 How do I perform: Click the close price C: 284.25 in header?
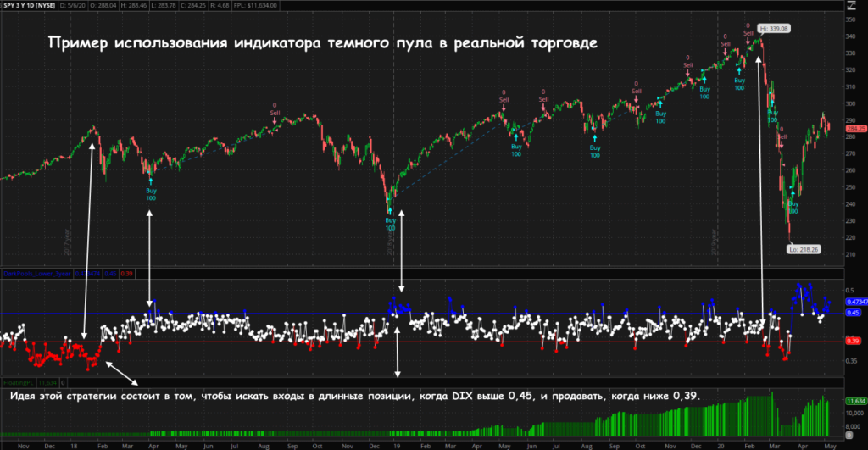click(193, 6)
